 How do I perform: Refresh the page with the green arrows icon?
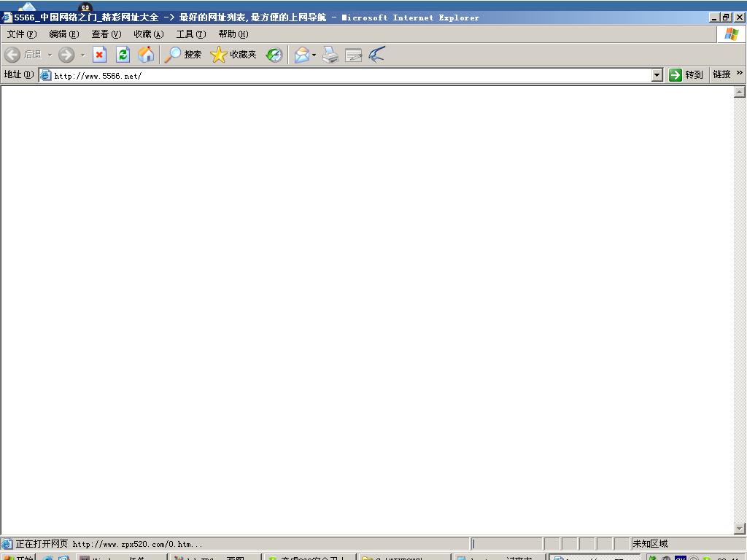pyautogui.click(x=123, y=55)
